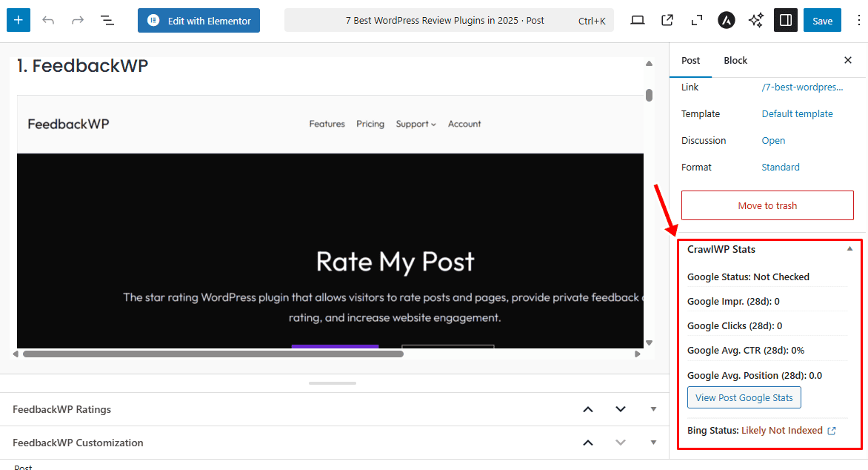
Task: Click the AI sparkle assistant icon
Action: point(756,20)
